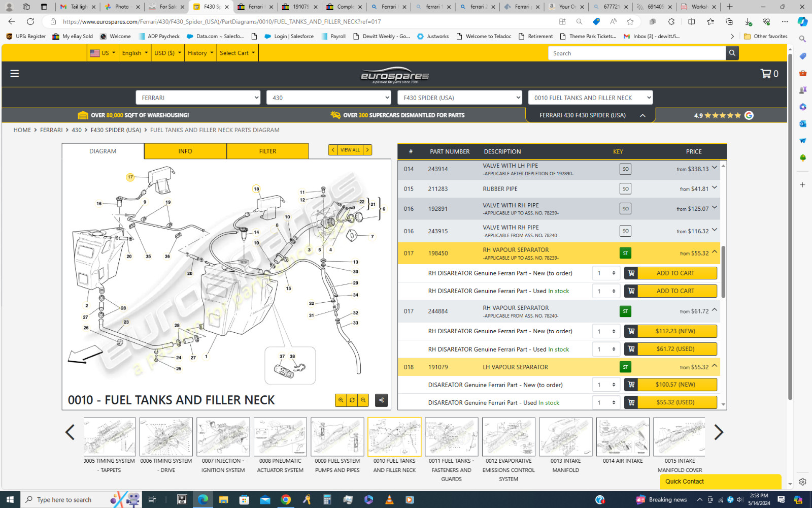Share the diagram via share icon
The height and width of the screenshot is (508, 812).
tap(382, 400)
